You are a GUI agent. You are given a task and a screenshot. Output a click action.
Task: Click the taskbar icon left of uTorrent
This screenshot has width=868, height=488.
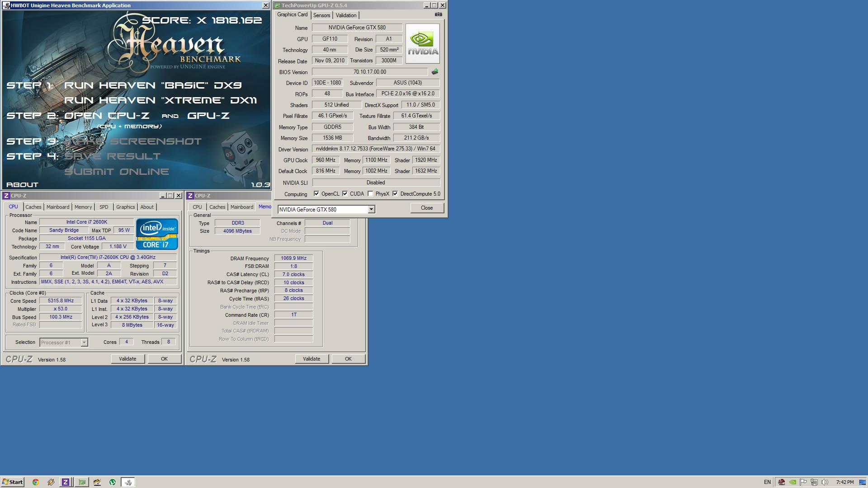click(x=97, y=482)
